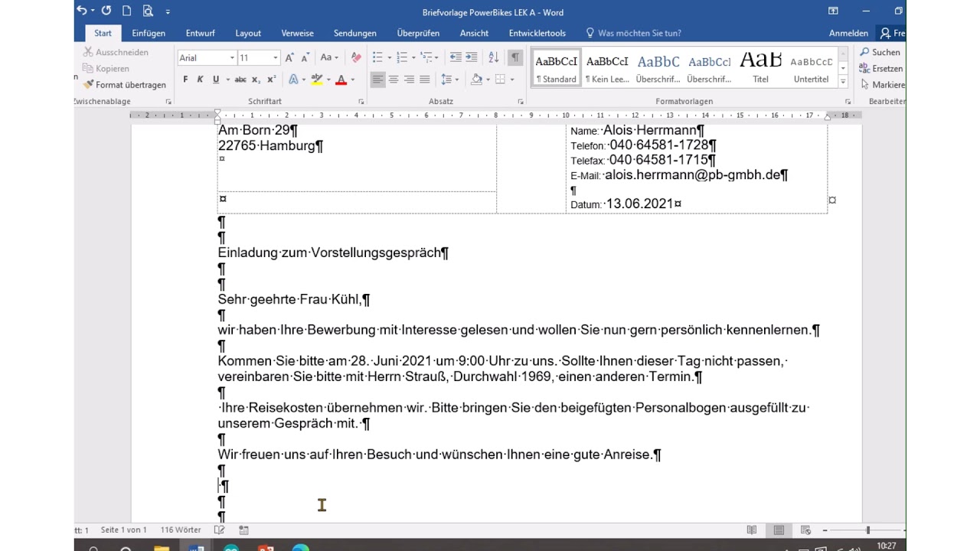Justify the paragraph text
980x551 pixels.
tap(425, 80)
